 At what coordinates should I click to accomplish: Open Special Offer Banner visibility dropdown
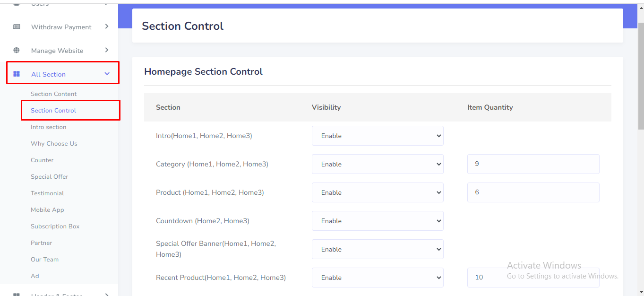point(377,249)
